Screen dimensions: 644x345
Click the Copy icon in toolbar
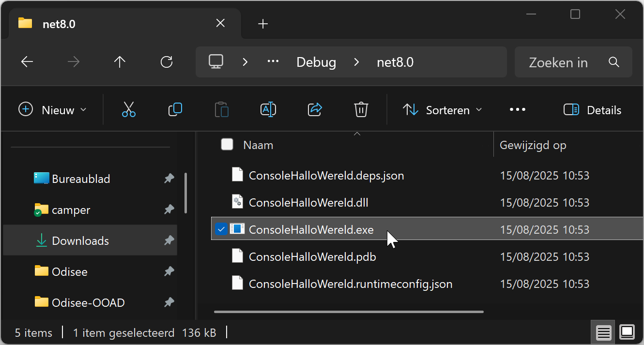(175, 110)
